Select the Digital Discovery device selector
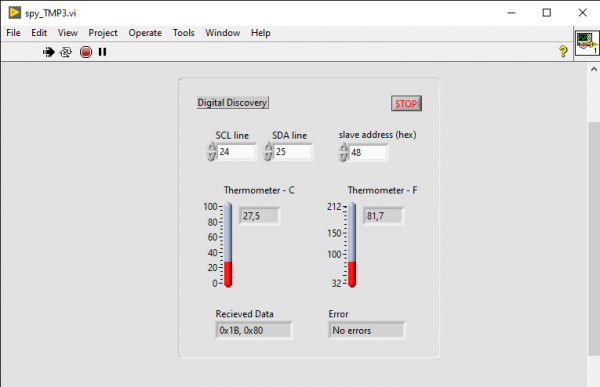The width and height of the screenshot is (600, 387). click(x=233, y=103)
